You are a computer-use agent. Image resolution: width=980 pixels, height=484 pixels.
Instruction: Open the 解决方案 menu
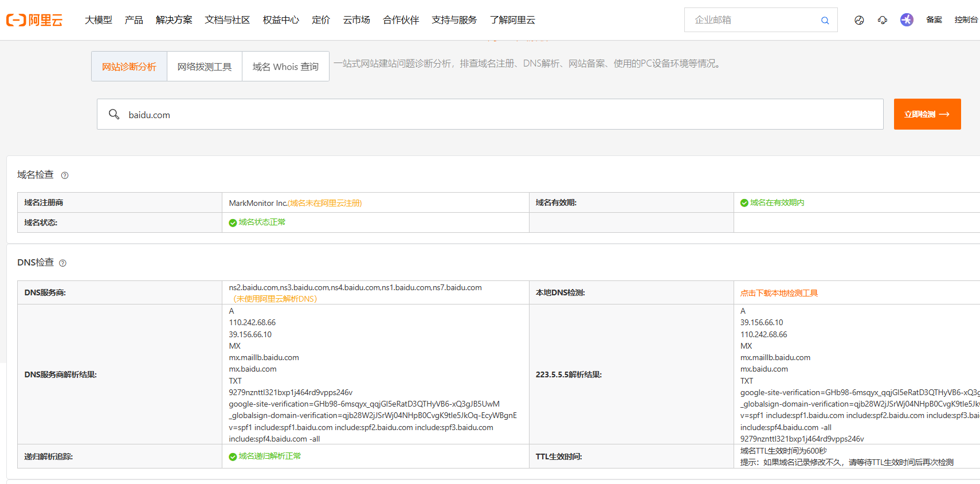[174, 20]
